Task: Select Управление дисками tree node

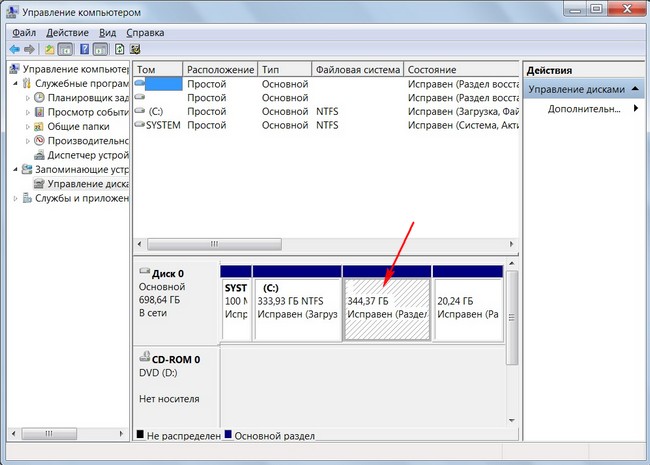Action: click(88, 184)
